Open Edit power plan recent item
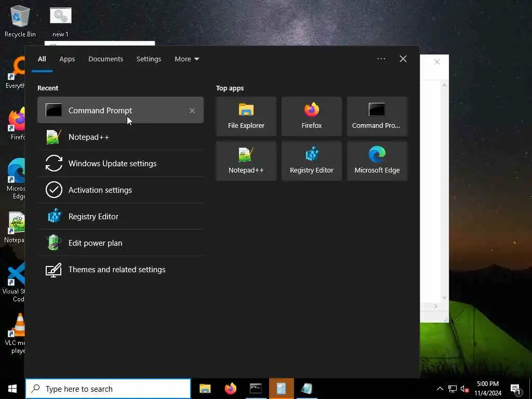This screenshot has width=532, height=399. tap(121, 243)
